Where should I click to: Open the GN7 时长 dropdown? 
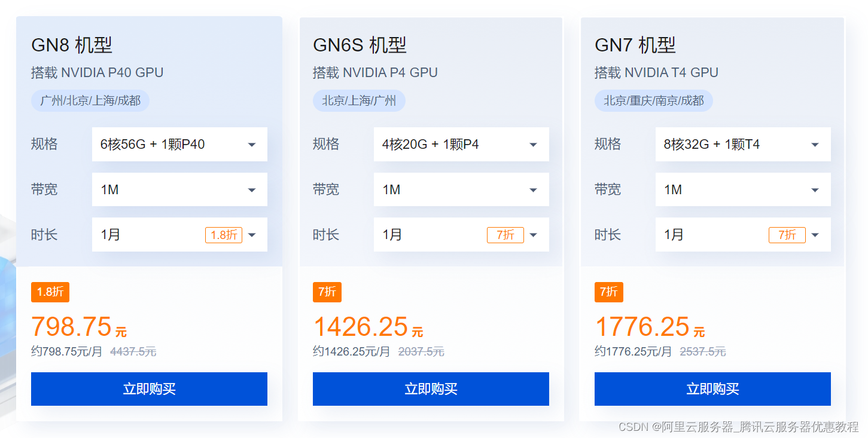tap(743, 235)
